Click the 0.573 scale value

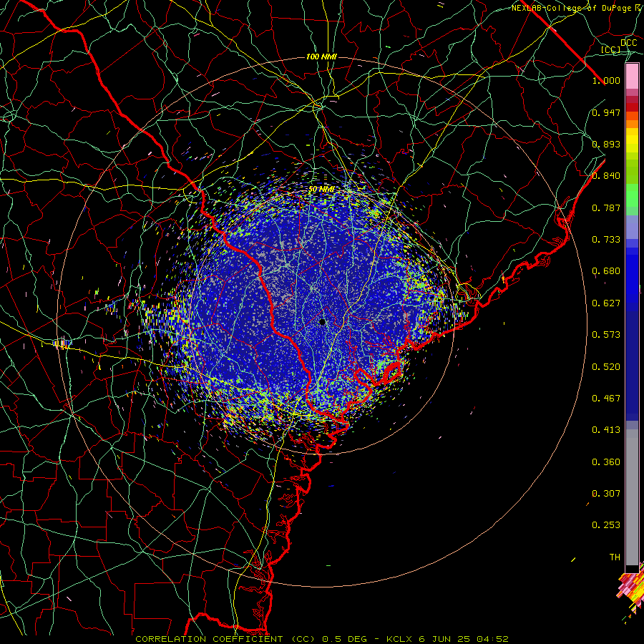(606, 335)
